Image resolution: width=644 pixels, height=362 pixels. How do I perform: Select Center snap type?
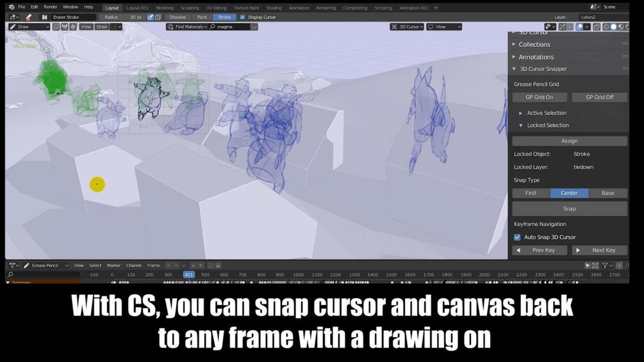point(569,193)
